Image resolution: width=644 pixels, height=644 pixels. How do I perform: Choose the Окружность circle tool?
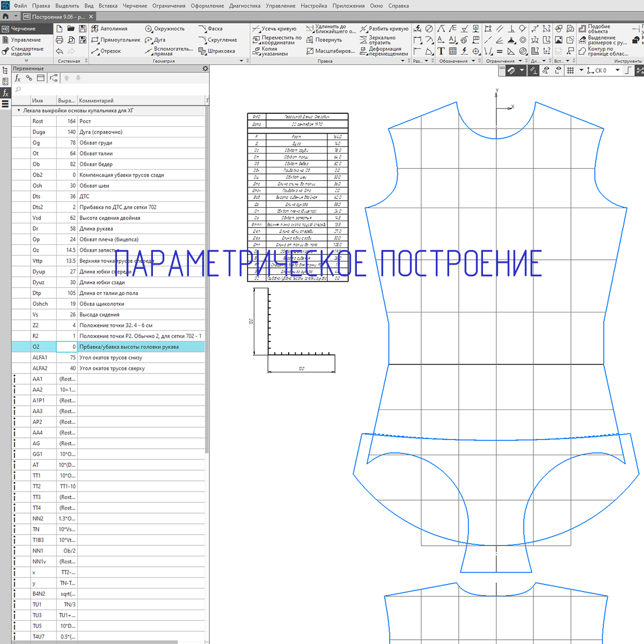[165, 28]
